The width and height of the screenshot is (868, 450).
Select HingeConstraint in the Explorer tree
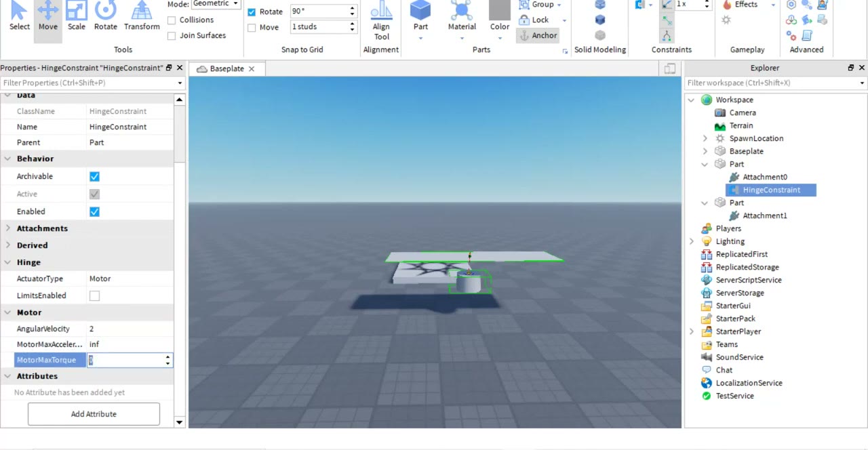click(771, 190)
